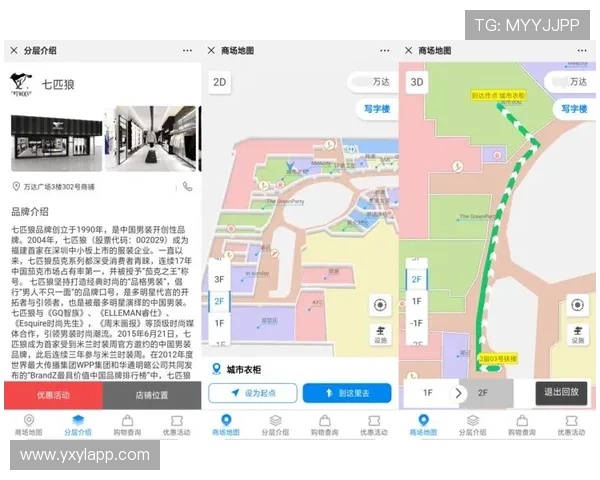Viewport: 600px width, 480px height.
Task: Select 商场地图 tab in middle screen's bottom bar
Action: pos(226,425)
